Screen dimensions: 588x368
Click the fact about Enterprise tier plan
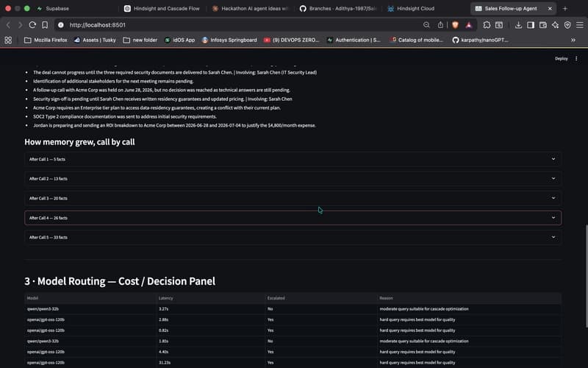(x=157, y=107)
